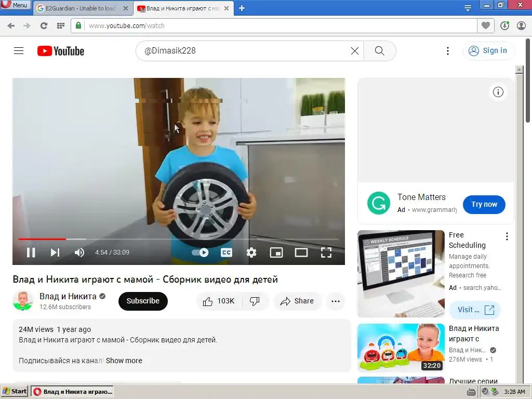Screen dimensions: 532x399
Task: Open the YouTube hamburger guide menu
Action: tap(19, 51)
